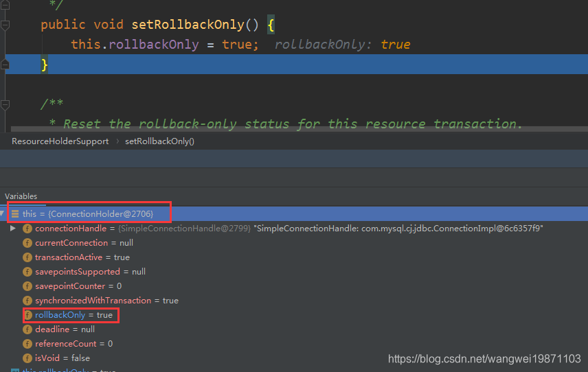This screenshot has height=372, width=588.
Task: Click the savepointCounter field icon
Action: pyautogui.click(x=27, y=286)
